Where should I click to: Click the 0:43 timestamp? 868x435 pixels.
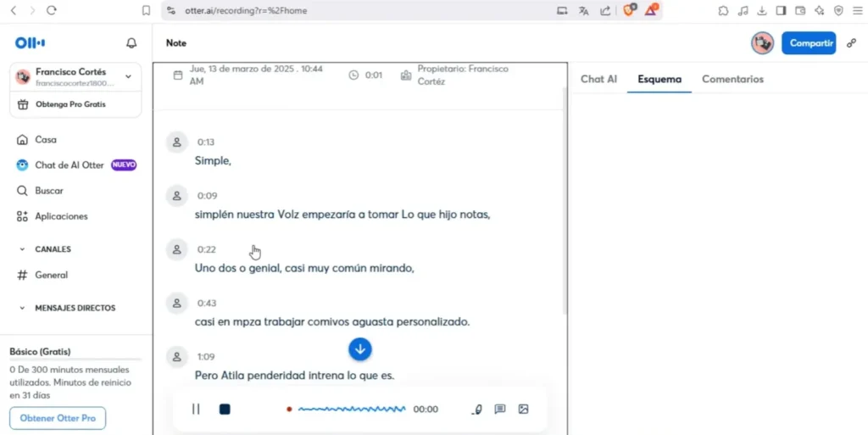[x=207, y=304]
